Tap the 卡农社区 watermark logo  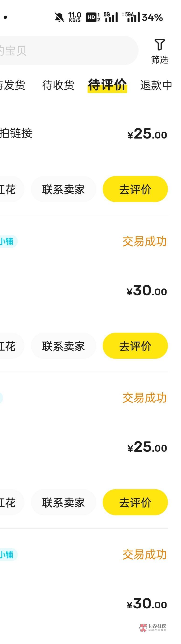click(153, 627)
